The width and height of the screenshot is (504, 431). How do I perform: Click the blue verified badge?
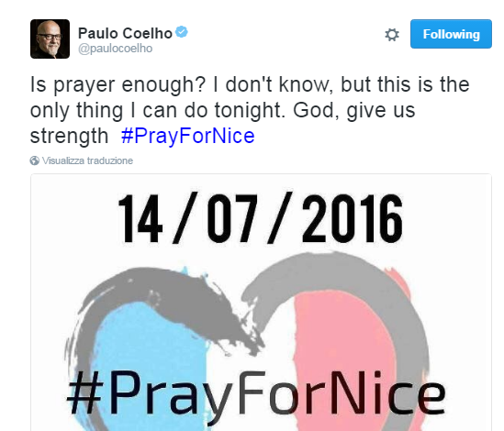pos(182,32)
